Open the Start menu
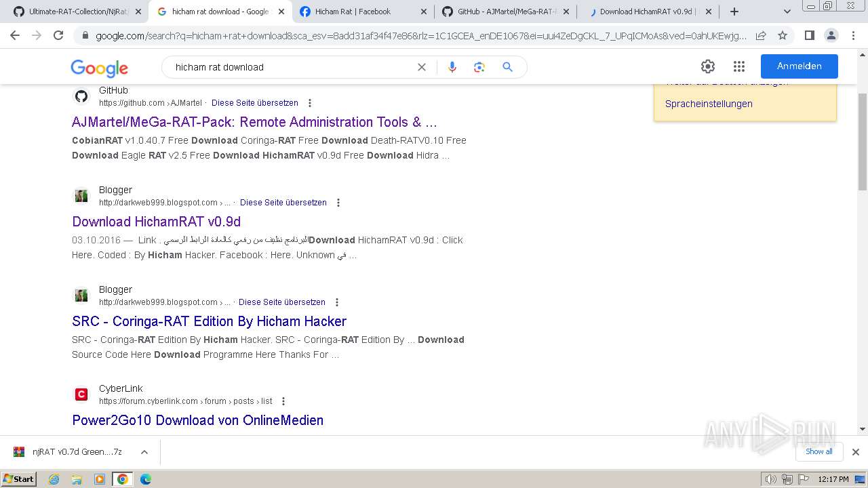The height and width of the screenshot is (488, 868). [x=19, y=479]
